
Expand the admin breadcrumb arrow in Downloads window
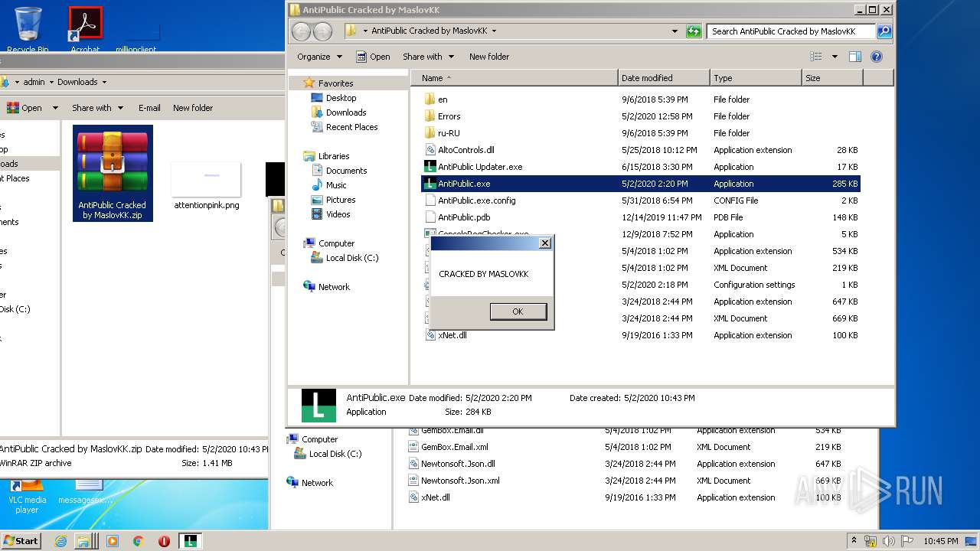(51, 82)
